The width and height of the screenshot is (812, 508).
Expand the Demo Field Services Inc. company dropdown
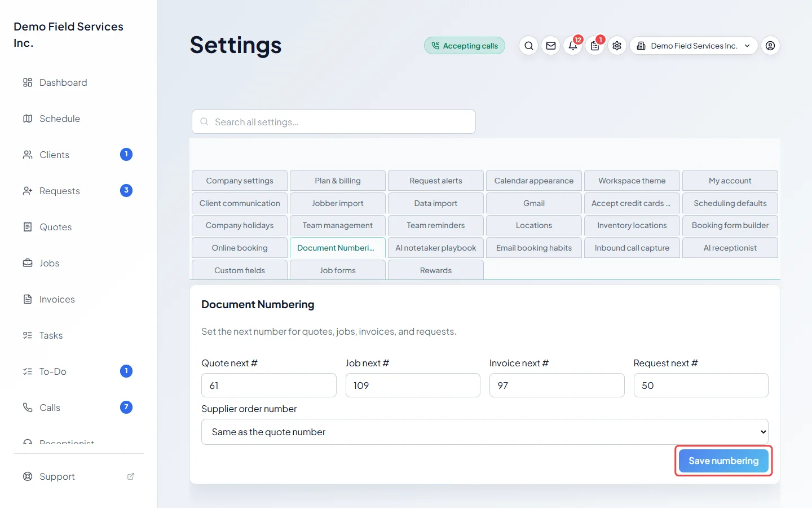coord(694,46)
